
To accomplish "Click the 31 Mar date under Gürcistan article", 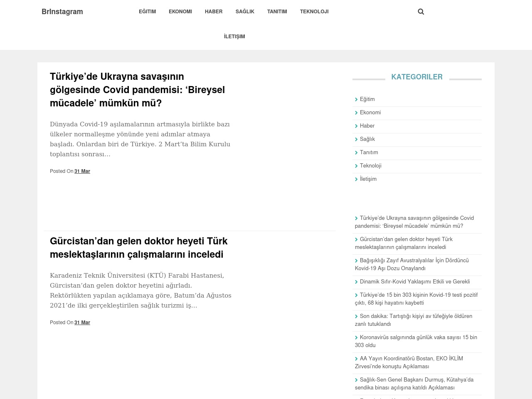I will coord(82,323).
